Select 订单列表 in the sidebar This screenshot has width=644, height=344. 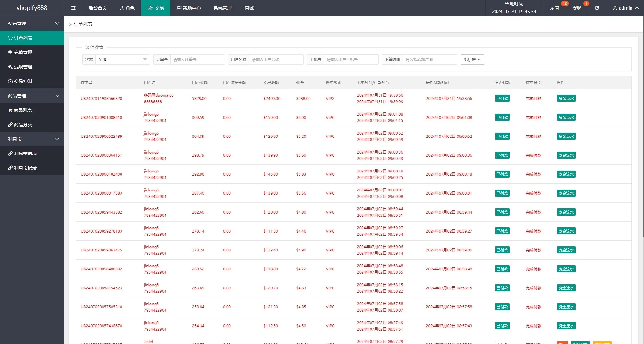coord(32,38)
